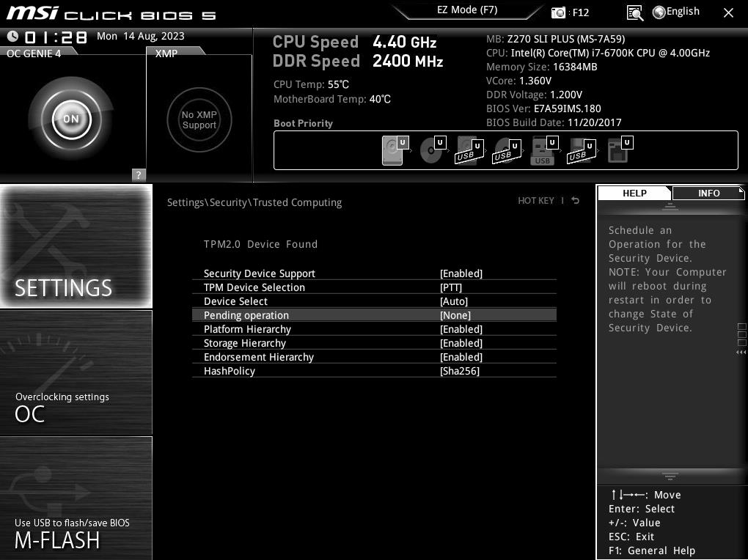The height and width of the screenshot is (560, 748).
Task: Open the OC overclocking settings section
Action: 76,372
